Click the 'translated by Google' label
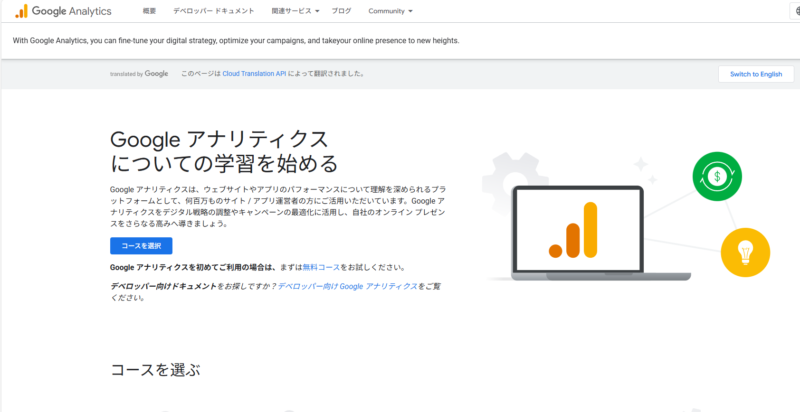This screenshot has height=412, width=800. pos(139,74)
